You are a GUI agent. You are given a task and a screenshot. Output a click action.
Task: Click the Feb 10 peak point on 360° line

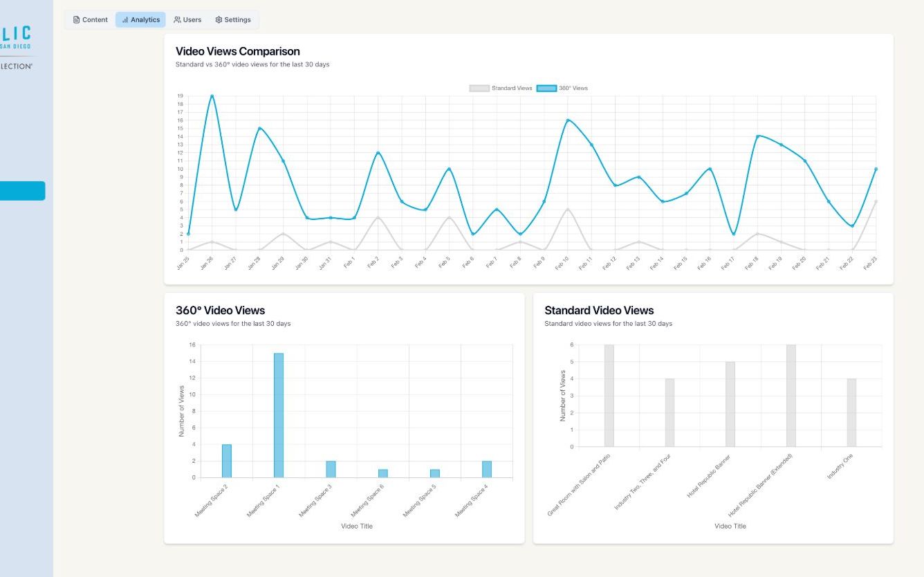[x=567, y=120]
